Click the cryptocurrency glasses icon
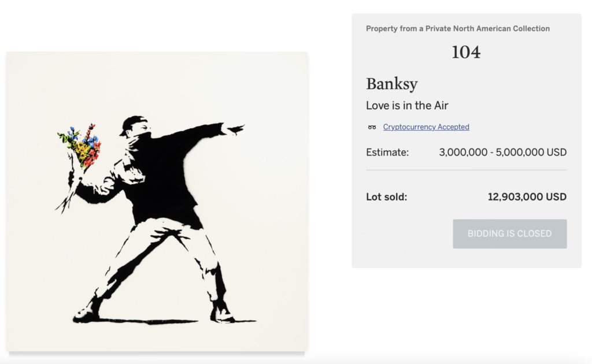 372,127
